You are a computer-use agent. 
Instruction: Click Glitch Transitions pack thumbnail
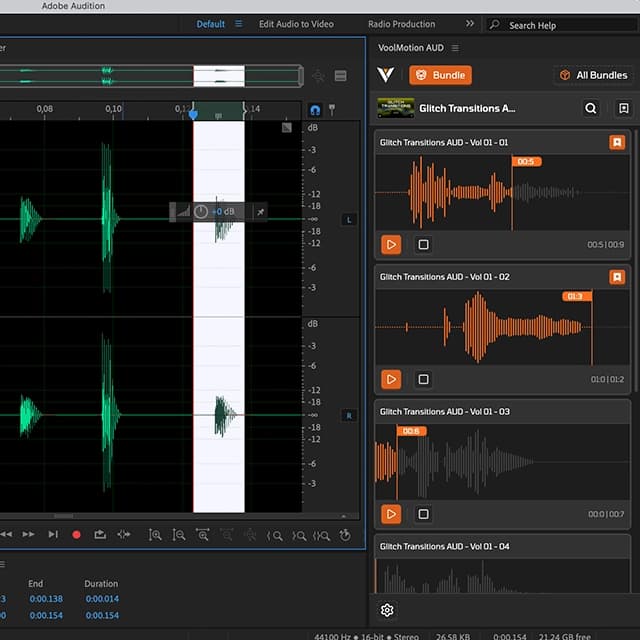coord(396,108)
